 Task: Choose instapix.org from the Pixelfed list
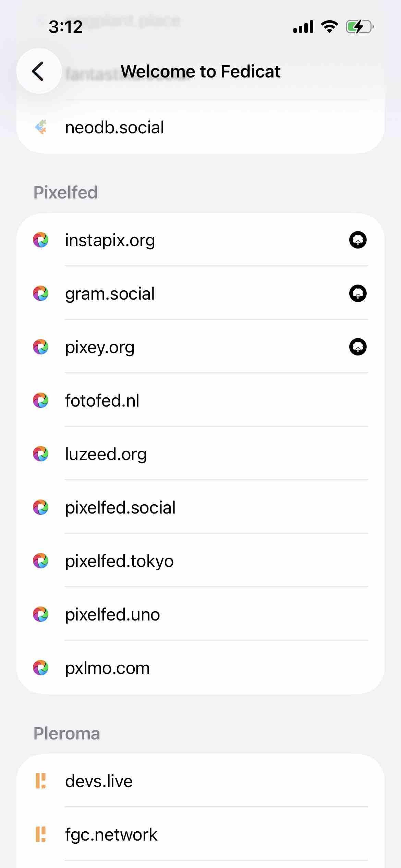110,240
